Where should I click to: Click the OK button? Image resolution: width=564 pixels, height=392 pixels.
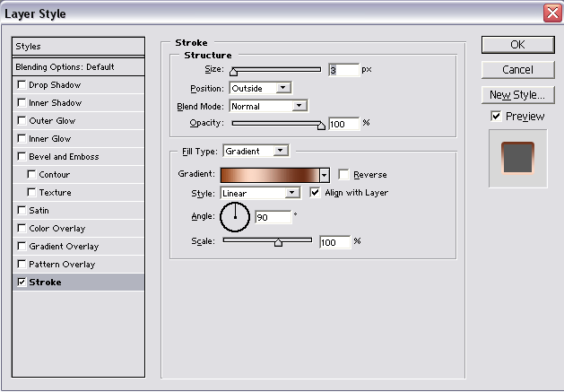coord(517,45)
